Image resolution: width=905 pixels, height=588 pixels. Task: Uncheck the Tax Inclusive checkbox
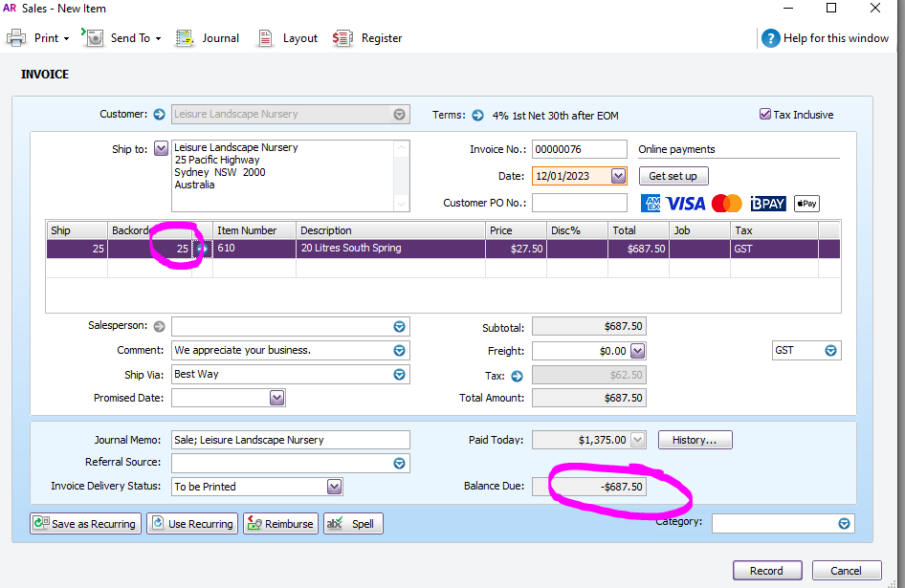click(765, 115)
